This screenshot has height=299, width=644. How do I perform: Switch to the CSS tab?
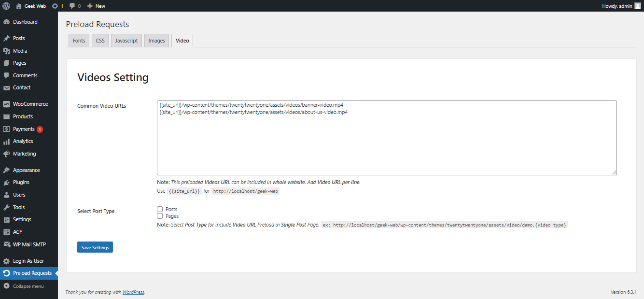pyautogui.click(x=100, y=41)
